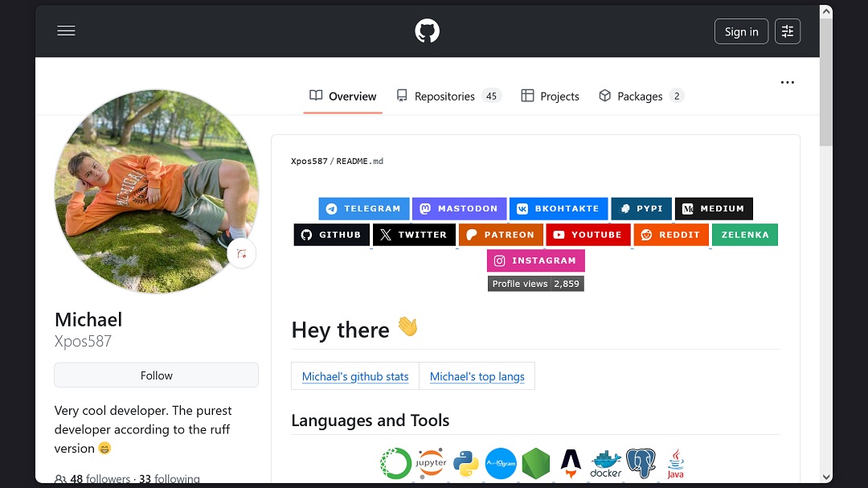Open the appearance settings sliders button

coord(787,31)
